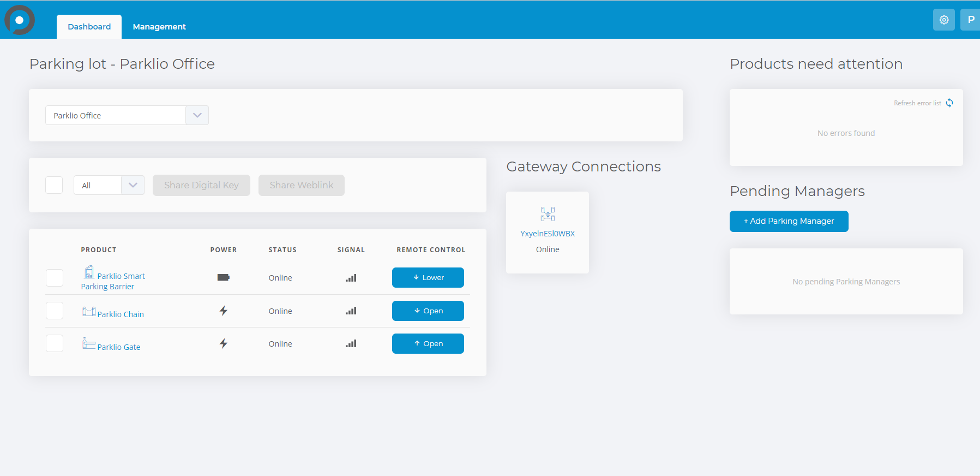Open the YxyelnESl0WBX gateway link
This screenshot has height=476, width=980.
548,234
